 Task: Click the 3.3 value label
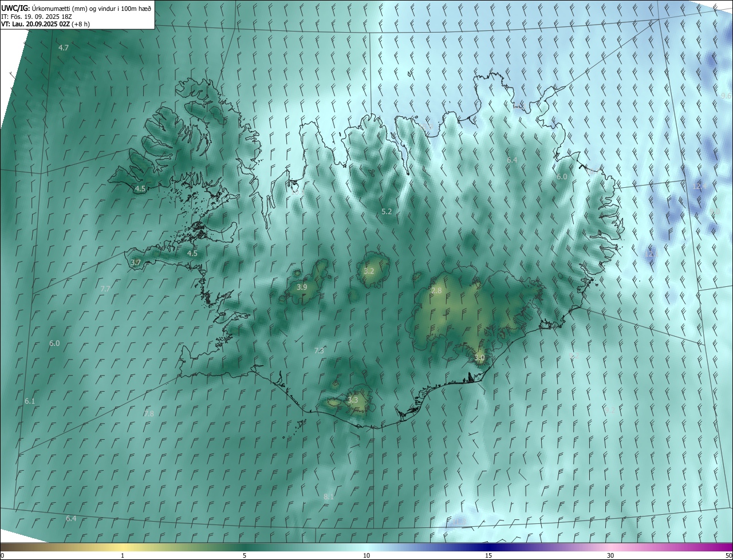point(353,400)
